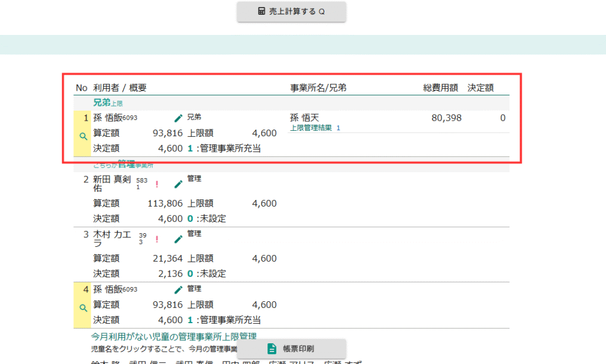Click the 帳票印刷 print button

click(x=291, y=349)
